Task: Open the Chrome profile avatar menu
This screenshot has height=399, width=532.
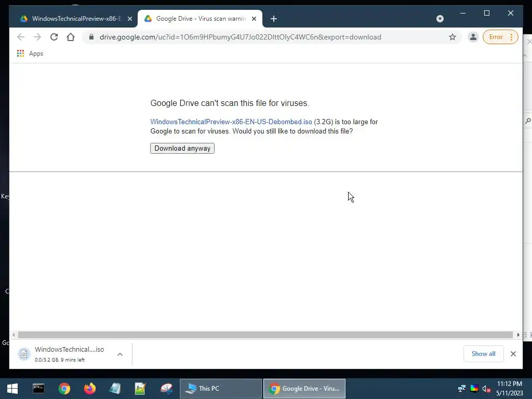Action: (x=473, y=37)
